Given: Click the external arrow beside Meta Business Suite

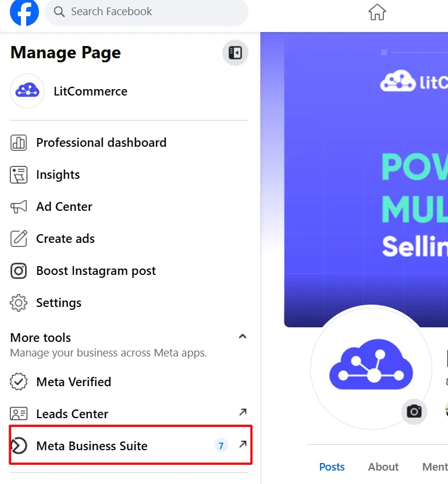Looking at the screenshot, I should pos(243,444).
